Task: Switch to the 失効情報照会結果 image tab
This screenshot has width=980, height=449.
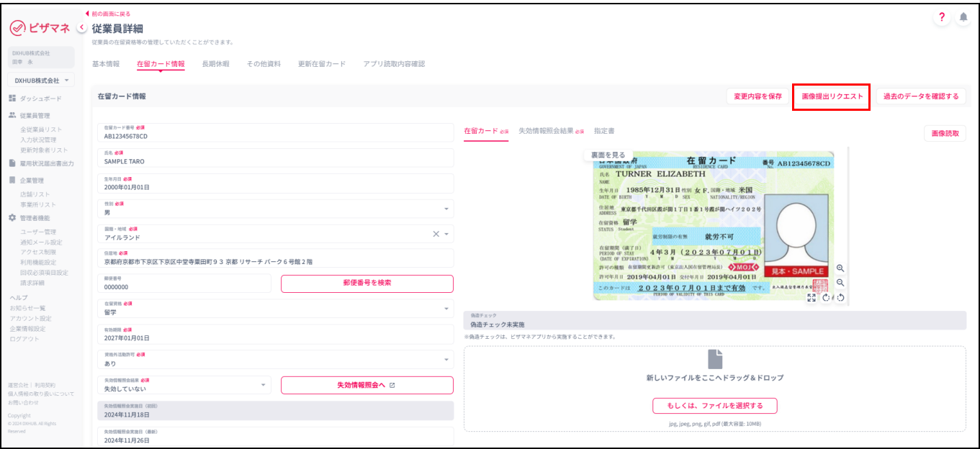Action: [x=546, y=131]
